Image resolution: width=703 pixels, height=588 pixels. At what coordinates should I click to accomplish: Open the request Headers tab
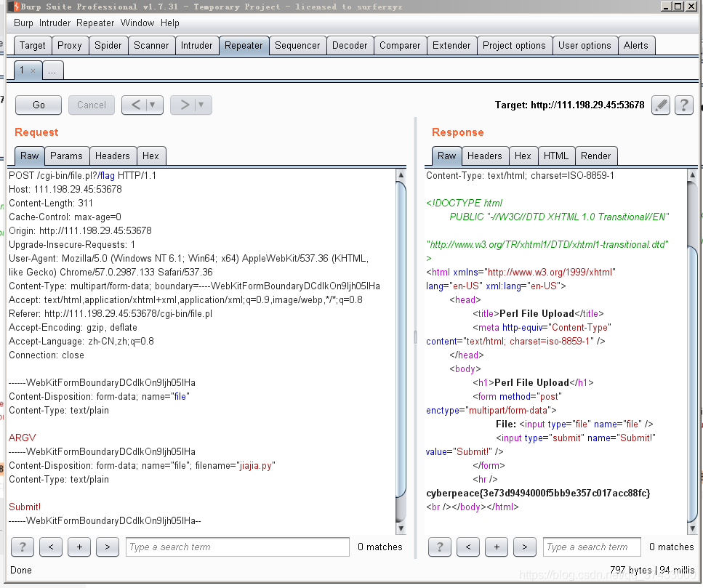[x=113, y=156]
